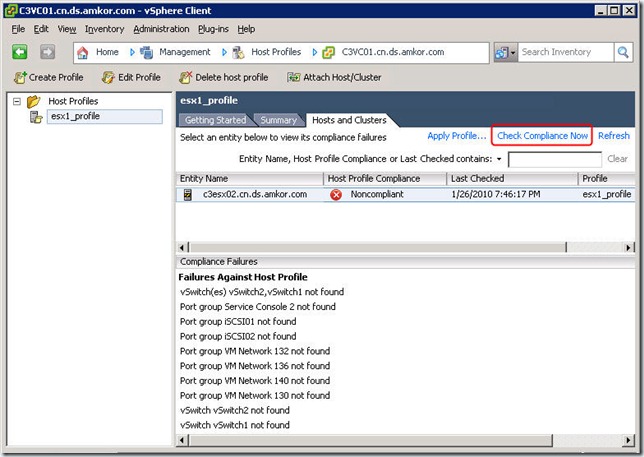The height and width of the screenshot is (457, 644).
Task: Sort by the Last Checked column header
Action: pyautogui.click(x=512, y=179)
